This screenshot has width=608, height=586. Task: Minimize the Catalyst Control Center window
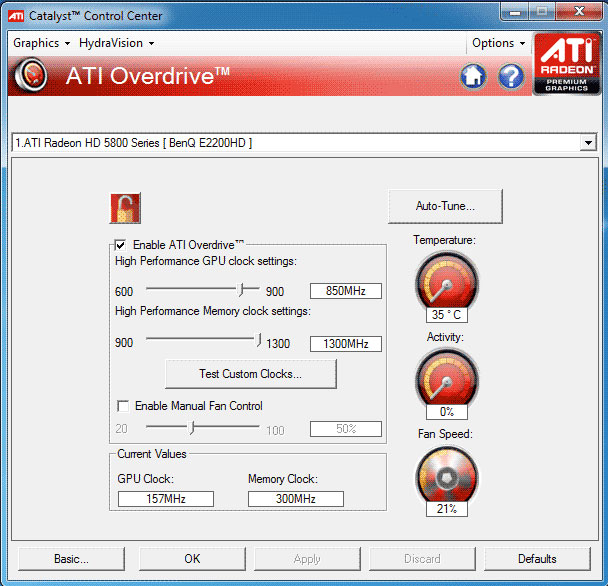[515, 12]
